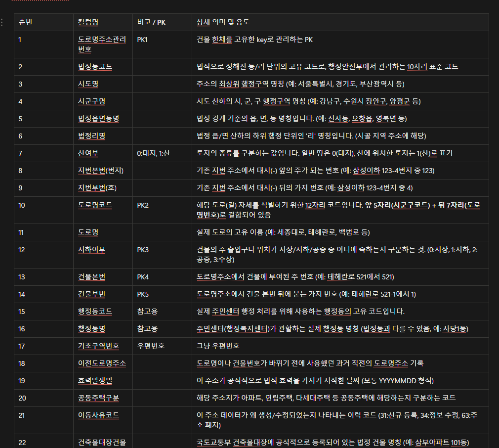Viewport: 499px width, 448px height.
Task: Click the description mentioning '시골 지역 주소에 해당'
Action: (340, 136)
